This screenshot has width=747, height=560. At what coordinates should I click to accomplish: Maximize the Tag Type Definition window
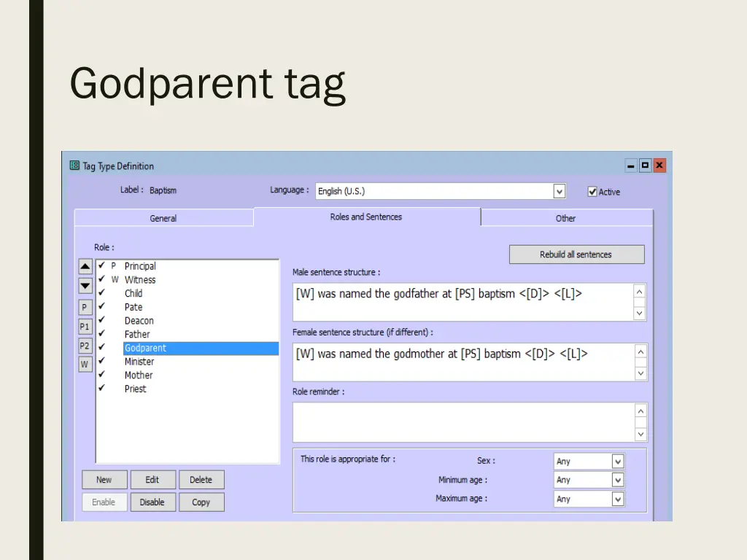(645, 166)
